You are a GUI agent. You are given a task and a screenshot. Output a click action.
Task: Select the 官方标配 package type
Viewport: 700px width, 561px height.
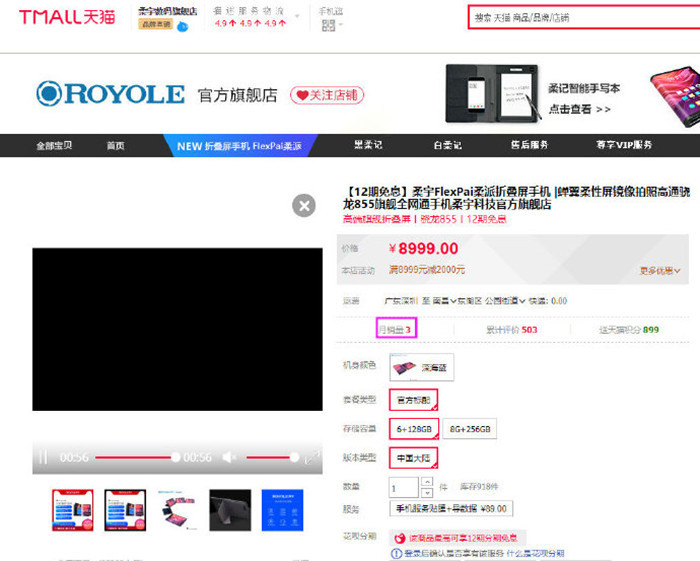click(413, 399)
